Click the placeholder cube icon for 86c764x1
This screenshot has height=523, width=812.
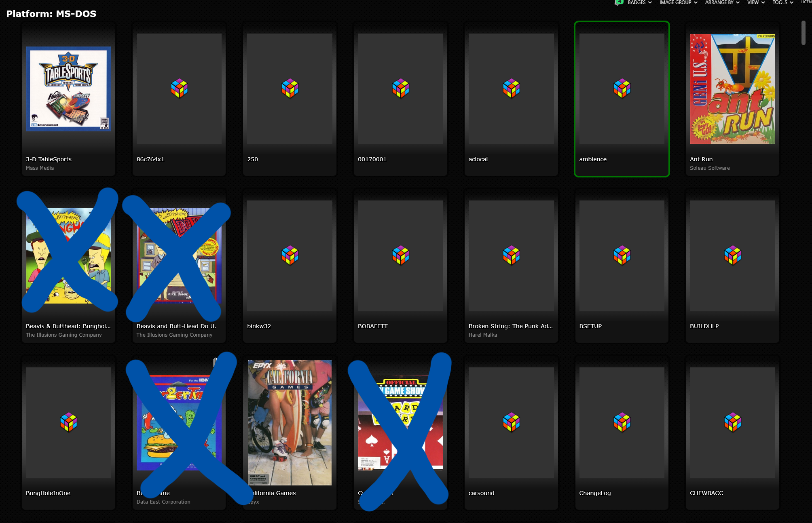pos(179,89)
